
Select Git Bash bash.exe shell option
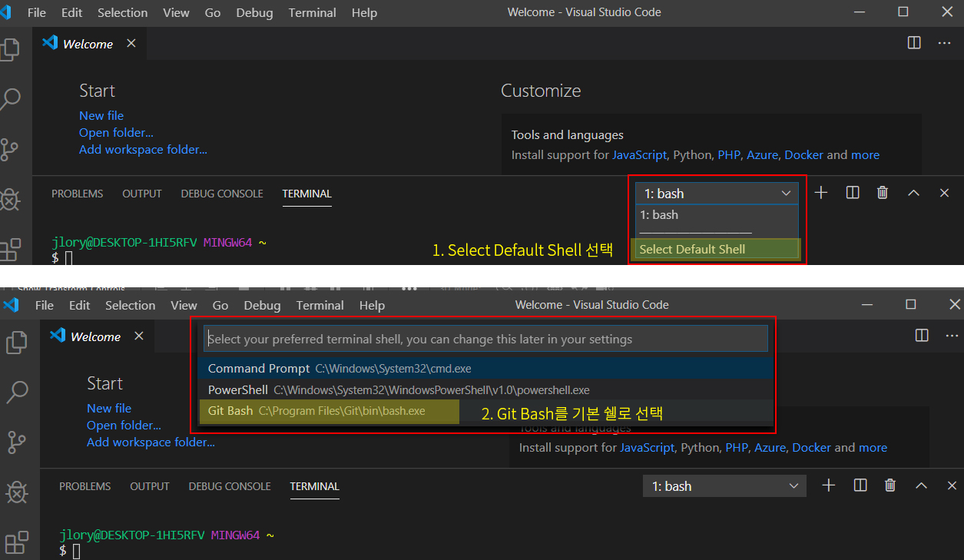[x=485, y=411]
